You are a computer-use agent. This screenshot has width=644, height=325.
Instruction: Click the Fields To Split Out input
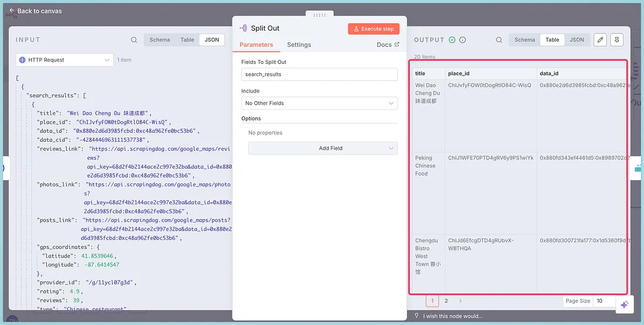[319, 74]
